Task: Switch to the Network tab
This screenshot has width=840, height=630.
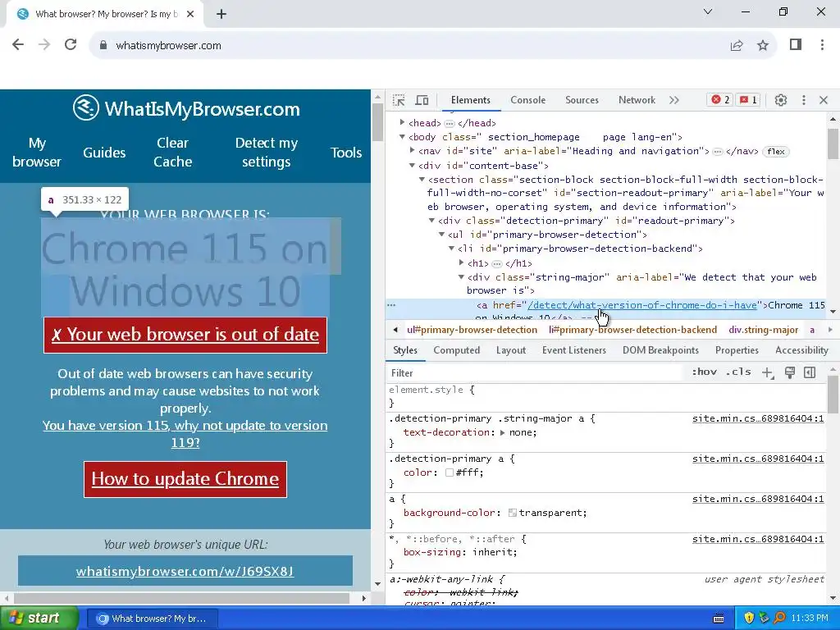Action: [x=637, y=100]
